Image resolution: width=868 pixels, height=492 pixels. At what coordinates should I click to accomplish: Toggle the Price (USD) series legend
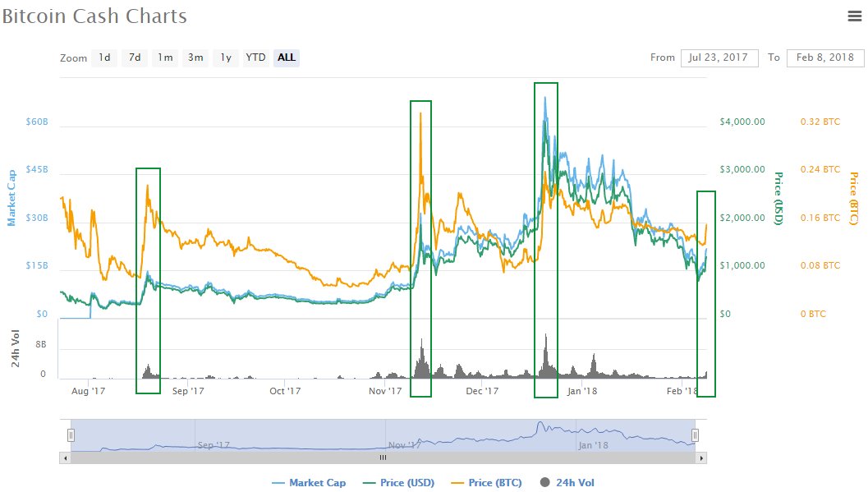398,483
